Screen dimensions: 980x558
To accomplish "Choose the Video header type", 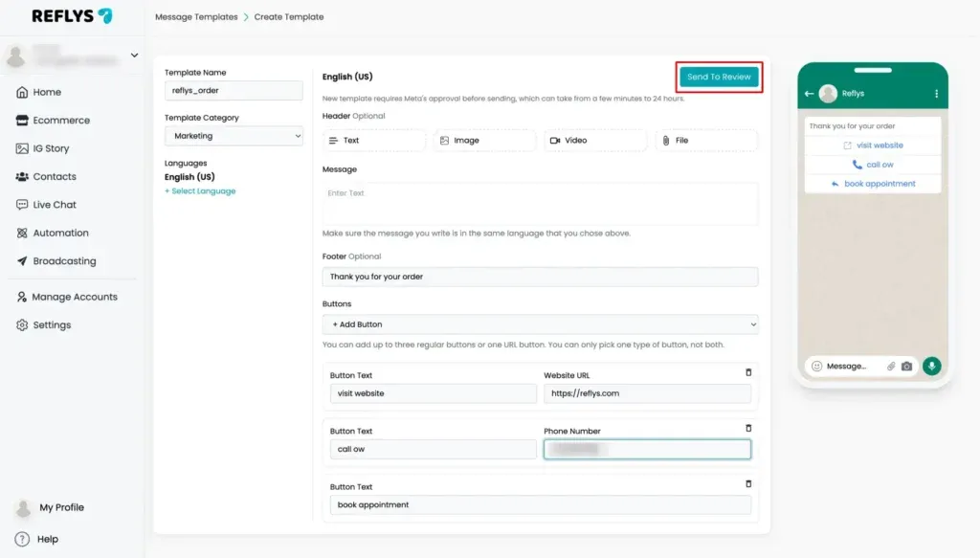I will [x=595, y=141].
